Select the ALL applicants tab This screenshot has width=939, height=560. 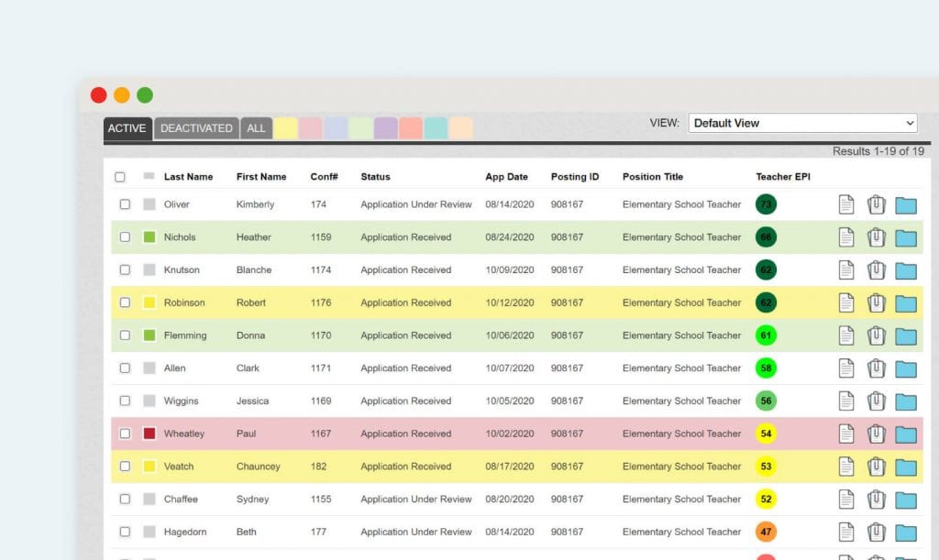[x=256, y=128]
